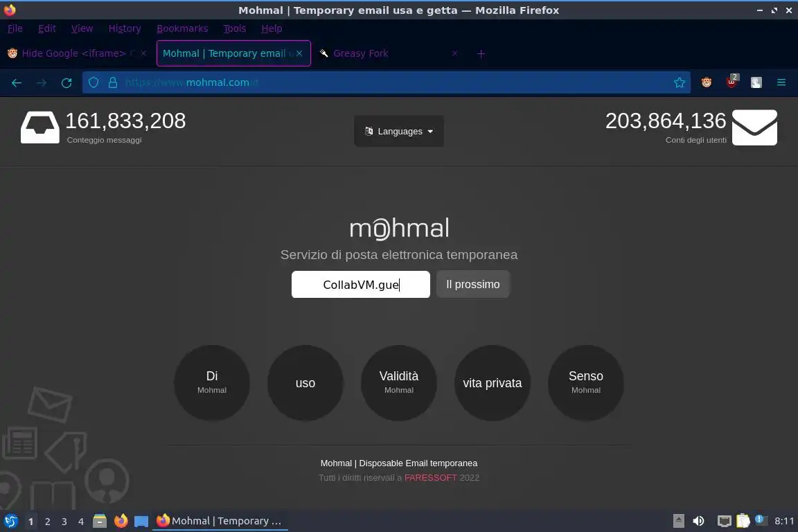This screenshot has height=532, width=798.
Task: Click the Mohmal Disposable Email temporanea footer text
Action: tap(399, 463)
